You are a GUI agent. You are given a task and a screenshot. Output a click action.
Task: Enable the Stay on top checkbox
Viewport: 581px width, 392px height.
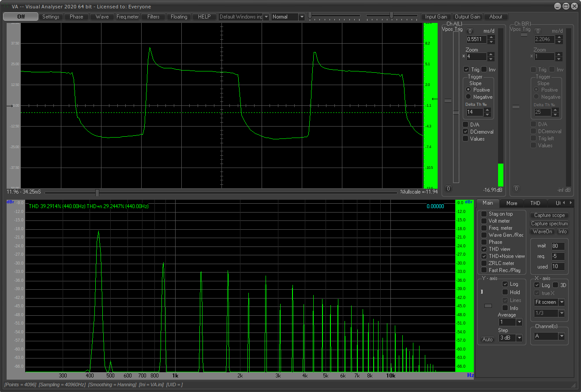[484, 214]
